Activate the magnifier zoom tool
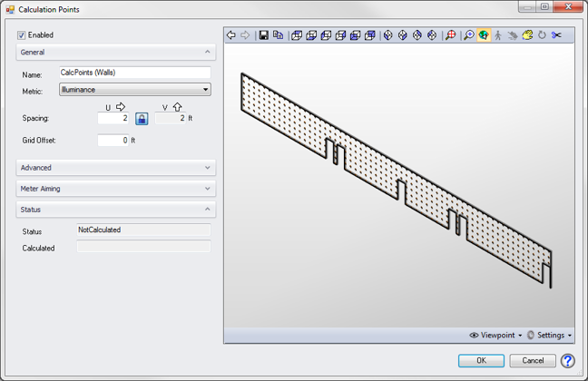Screen dimensions: 588x381 pyautogui.click(x=468, y=35)
